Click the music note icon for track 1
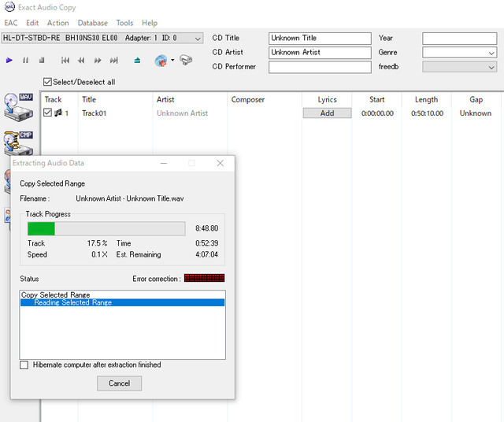The image size is (504, 422). (58, 113)
